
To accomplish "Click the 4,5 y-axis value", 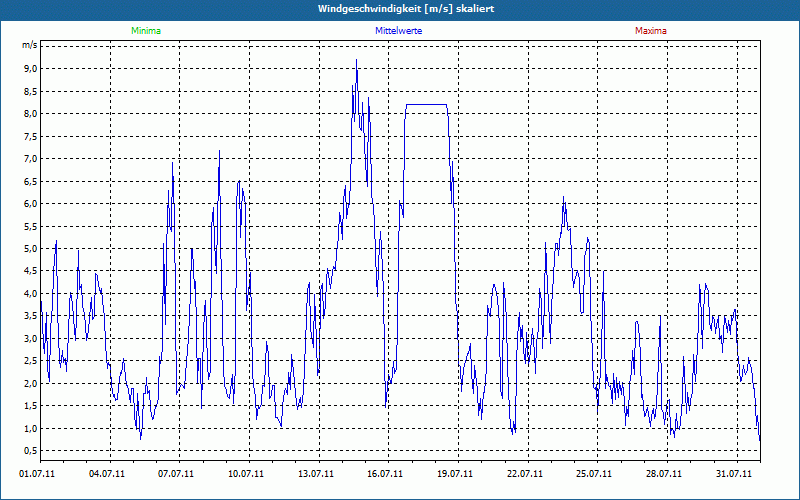I will [x=31, y=271].
